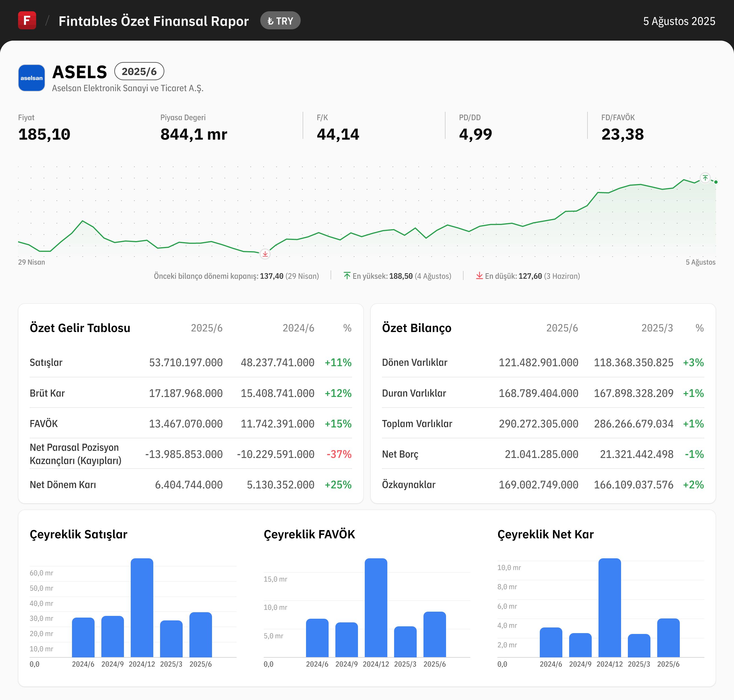Click 2025/3 bar in Çeyreklik Net Kar
This screenshot has width=734, height=700.
click(x=639, y=646)
